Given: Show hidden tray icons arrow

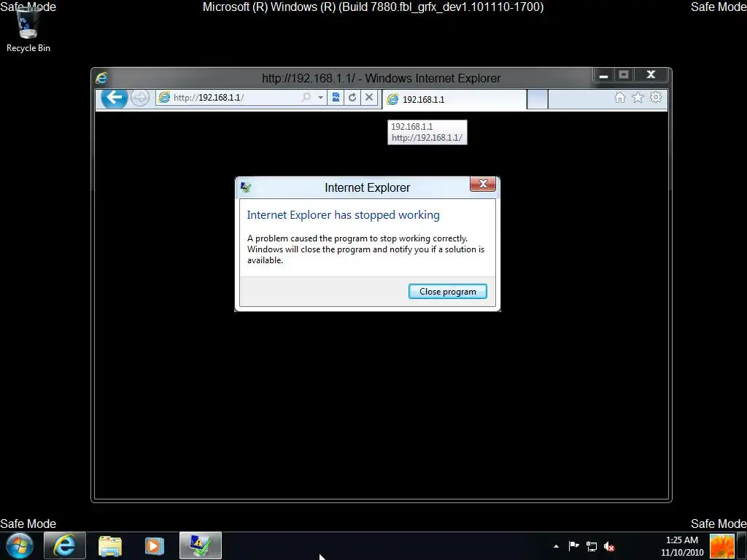Looking at the screenshot, I should (556, 546).
